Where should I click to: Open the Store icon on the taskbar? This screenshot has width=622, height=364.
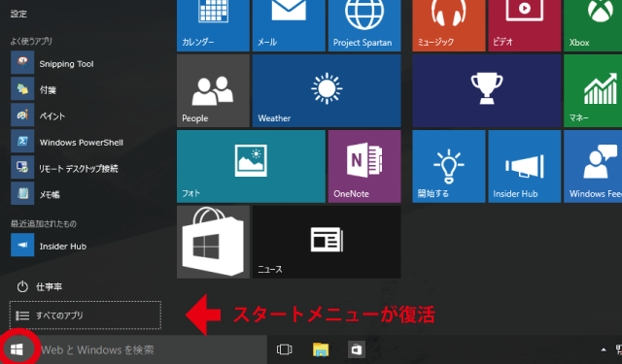[x=357, y=349]
